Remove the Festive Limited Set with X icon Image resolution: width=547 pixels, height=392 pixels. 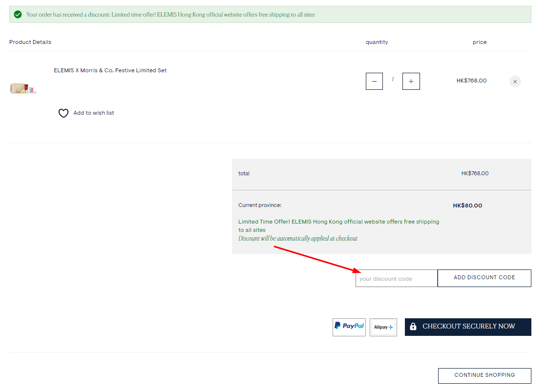click(x=515, y=82)
